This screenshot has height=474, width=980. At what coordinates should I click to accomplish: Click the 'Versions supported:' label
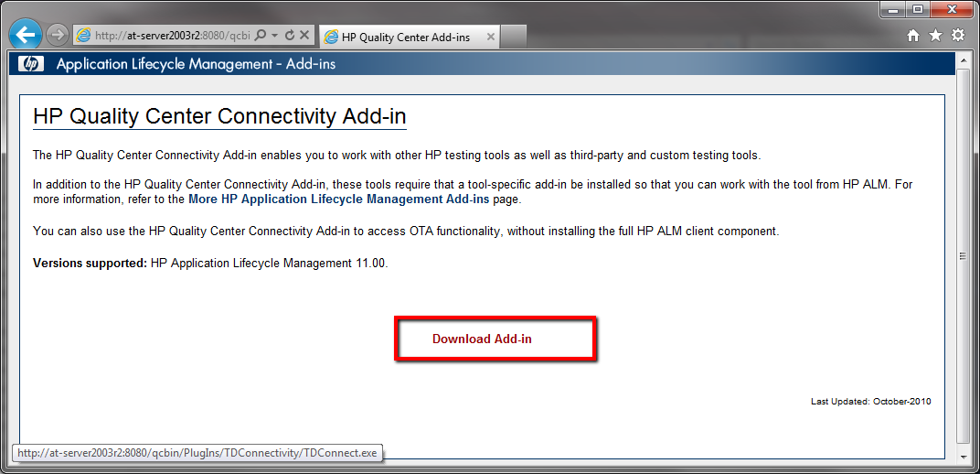click(x=90, y=263)
